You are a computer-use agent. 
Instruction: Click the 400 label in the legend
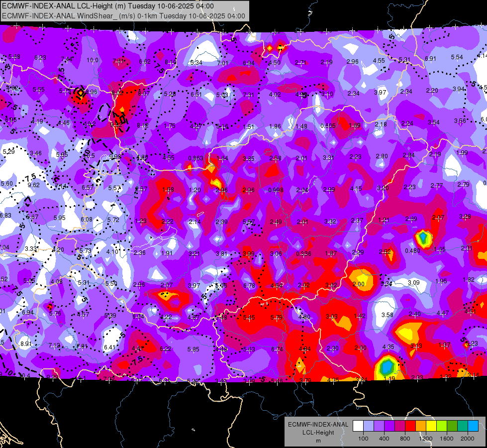[384, 439]
